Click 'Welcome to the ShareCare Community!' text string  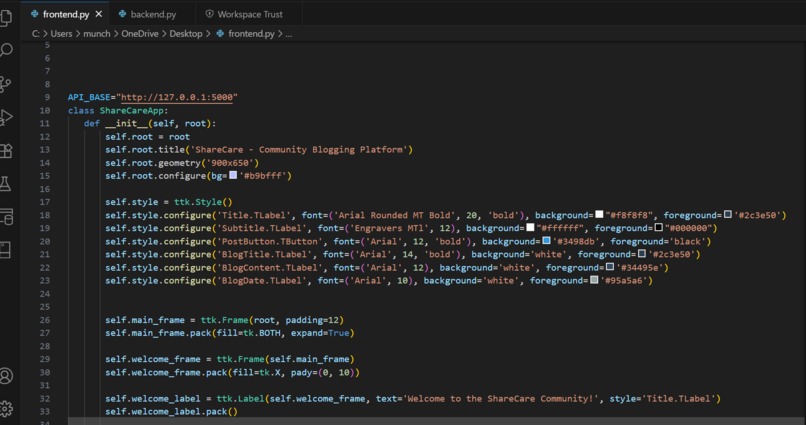point(503,398)
